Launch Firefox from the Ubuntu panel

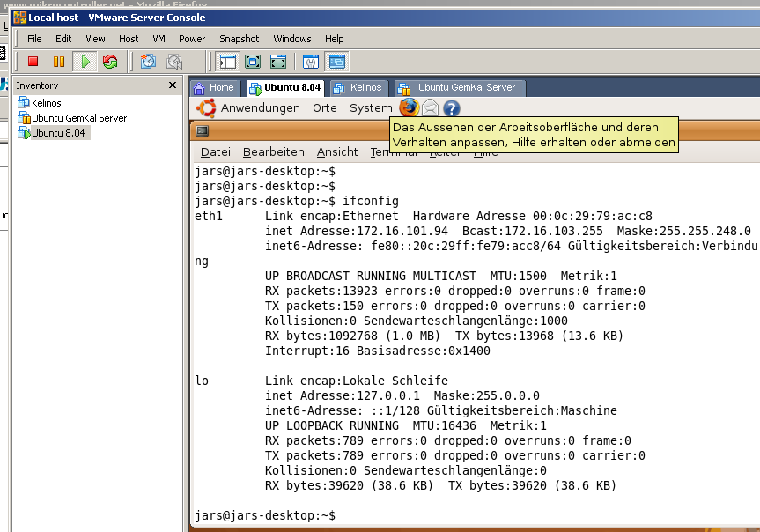pyautogui.click(x=410, y=107)
